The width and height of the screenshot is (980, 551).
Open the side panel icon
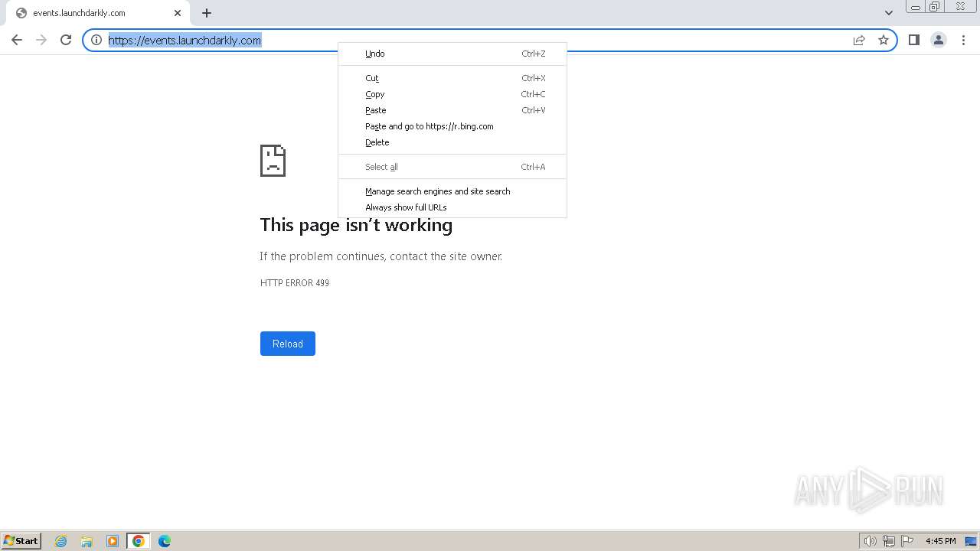(914, 40)
